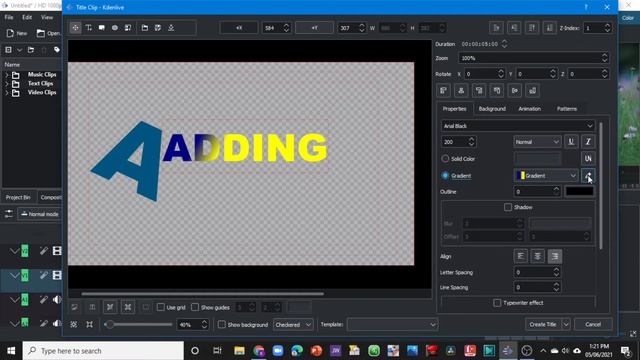
Task: Select the Gradient radio button
Action: [445, 176]
